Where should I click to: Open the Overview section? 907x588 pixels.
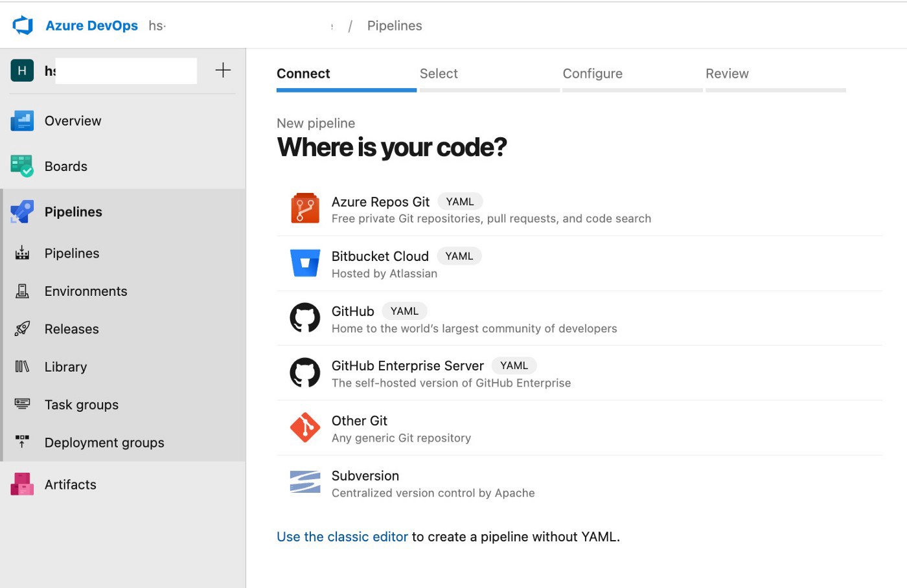point(73,120)
